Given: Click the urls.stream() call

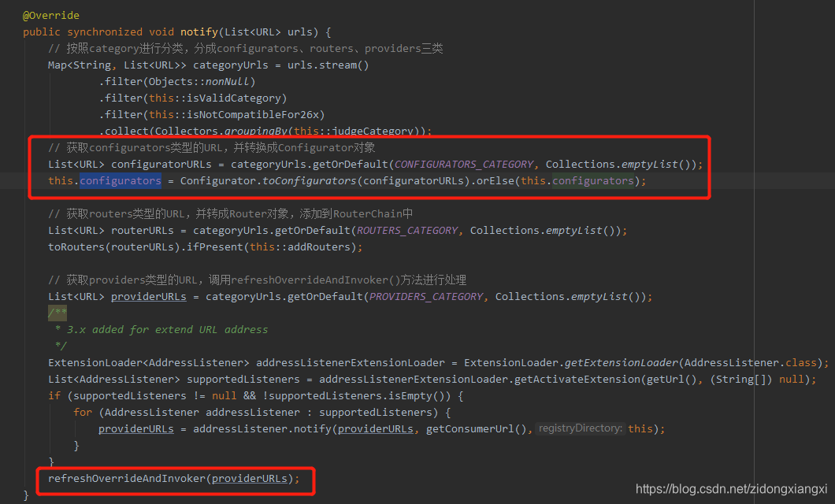Looking at the screenshot, I should point(328,65).
